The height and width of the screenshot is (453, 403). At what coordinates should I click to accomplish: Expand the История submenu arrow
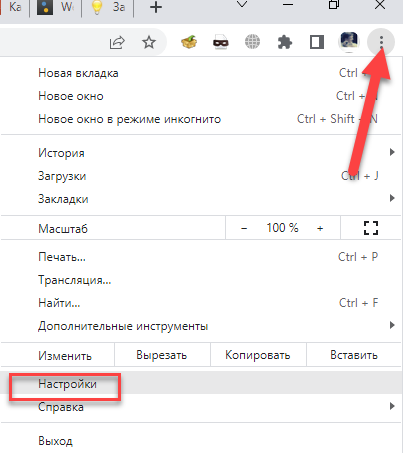coord(392,152)
